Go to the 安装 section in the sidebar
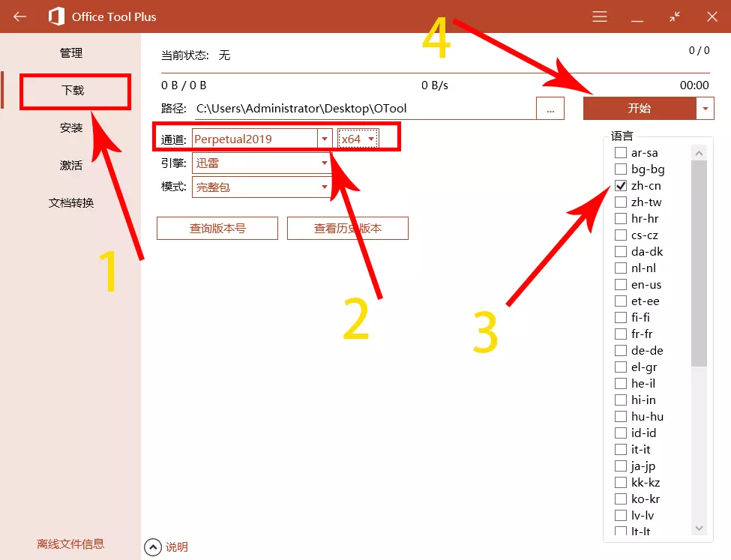731x560 pixels. point(71,127)
